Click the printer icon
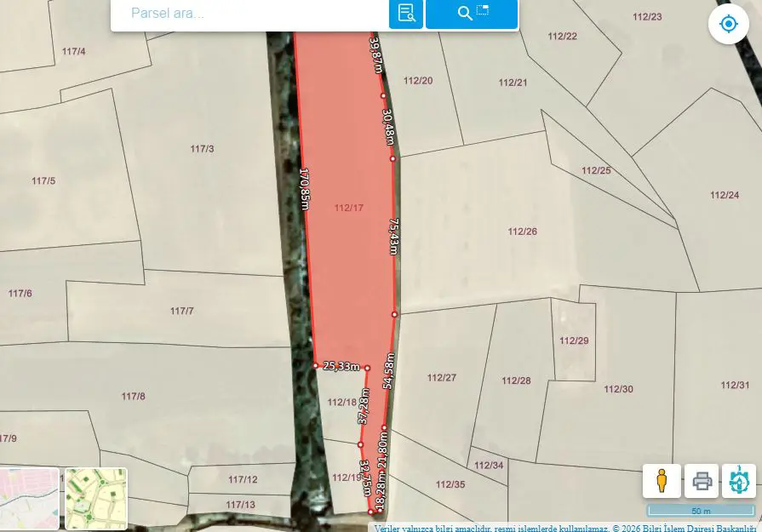The height and width of the screenshot is (532, 762). click(702, 481)
